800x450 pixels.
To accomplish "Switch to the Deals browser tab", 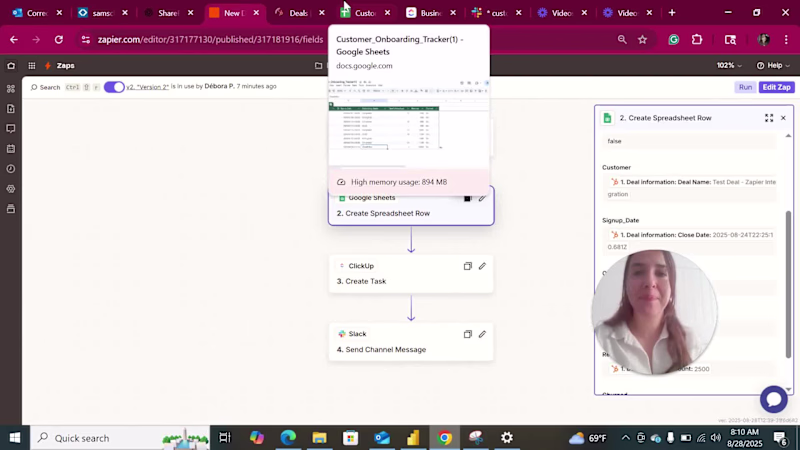I will (x=299, y=13).
